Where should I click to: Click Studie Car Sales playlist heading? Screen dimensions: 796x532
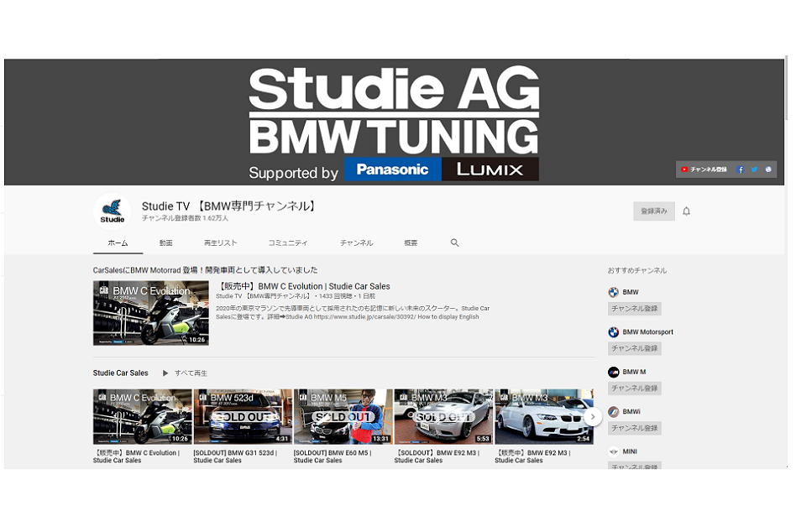pos(121,373)
